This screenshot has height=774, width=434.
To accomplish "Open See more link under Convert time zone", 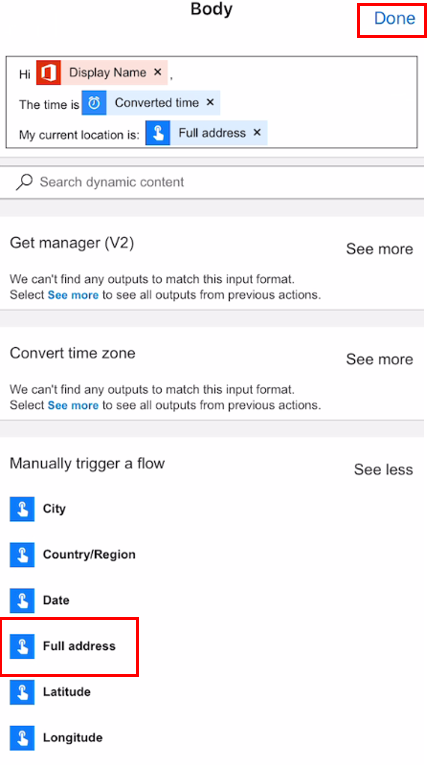I will tap(73, 405).
